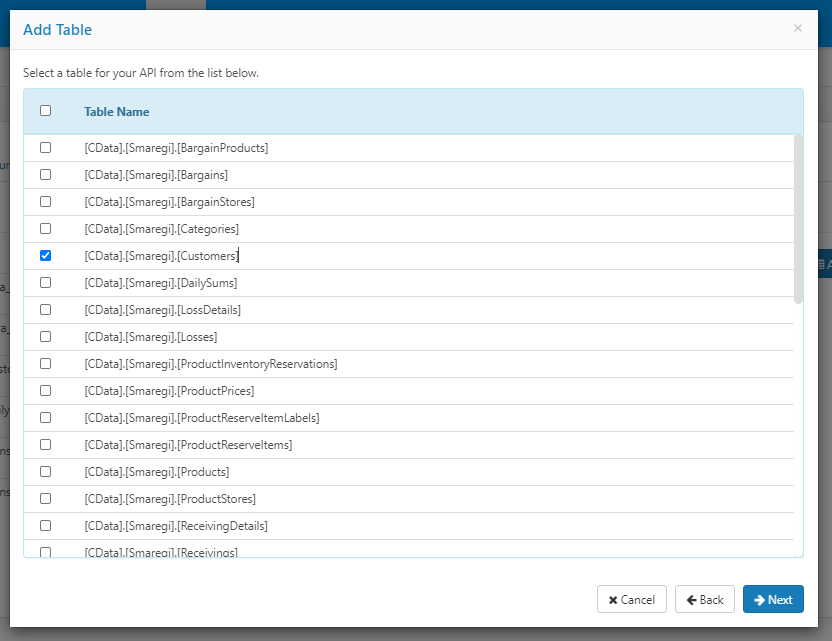Check the ProductPrices table checkbox

click(x=46, y=391)
